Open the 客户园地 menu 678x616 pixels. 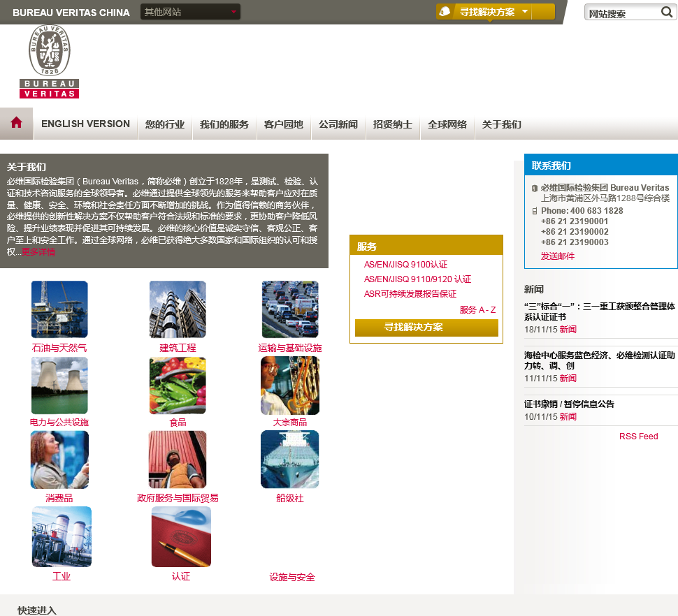coord(284,124)
